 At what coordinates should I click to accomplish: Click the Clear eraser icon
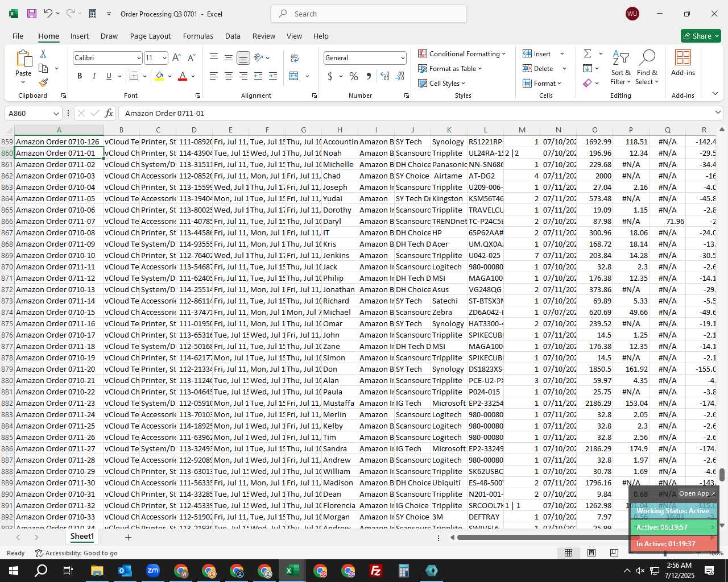pos(588,83)
